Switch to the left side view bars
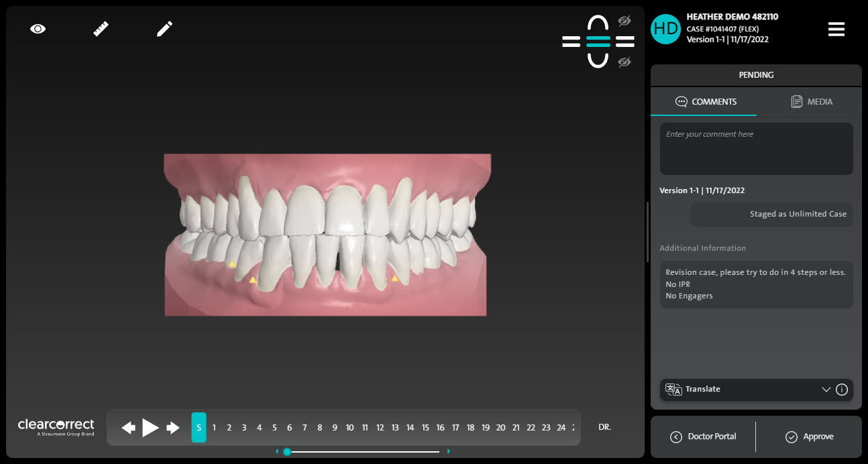Viewport: 868px width, 464px height. (x=571, y=42)
